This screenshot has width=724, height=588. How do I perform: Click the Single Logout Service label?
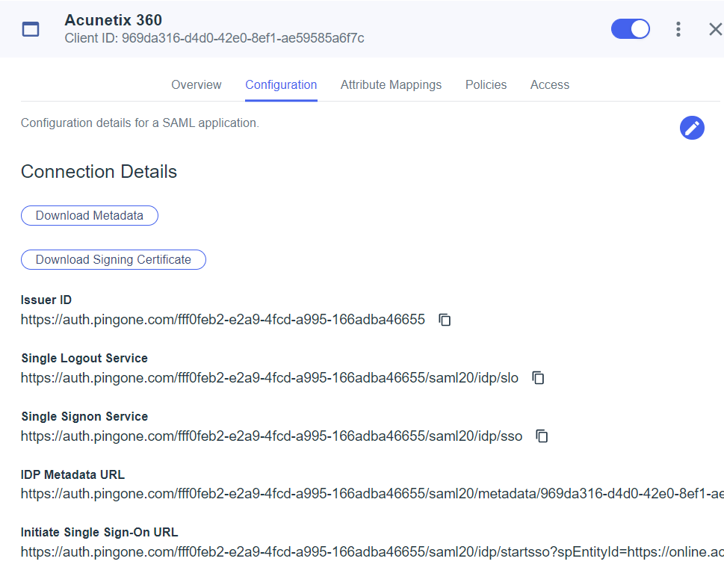pos(84,358)
